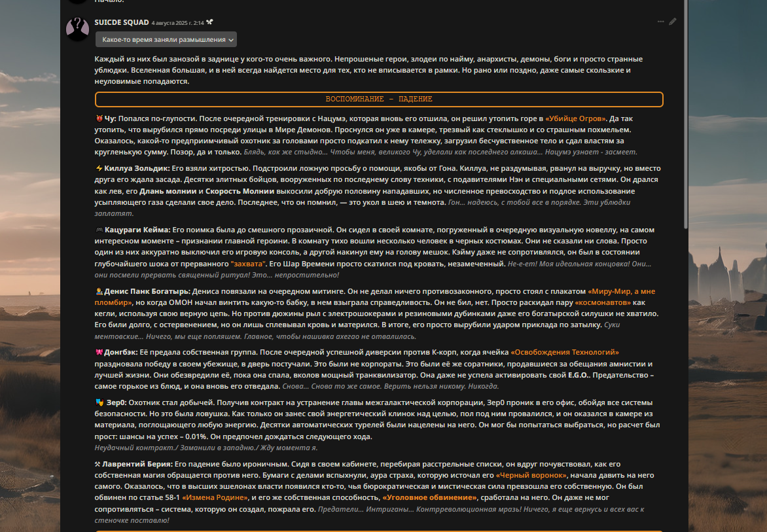Open the message actions ellipsis menu
The height and width of the screenshot is (532, 767).
tap(660, 22)
